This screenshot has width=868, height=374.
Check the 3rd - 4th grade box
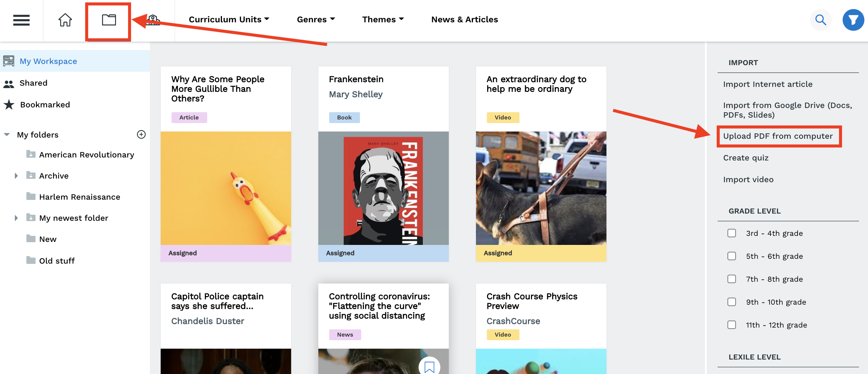731,233
